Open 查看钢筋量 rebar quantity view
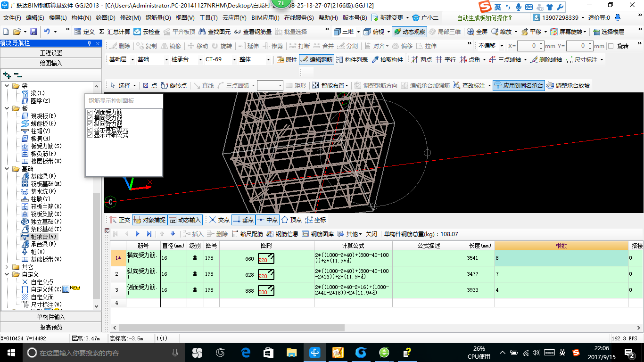This screenshot has width=644, height=362. click(252, 32)
